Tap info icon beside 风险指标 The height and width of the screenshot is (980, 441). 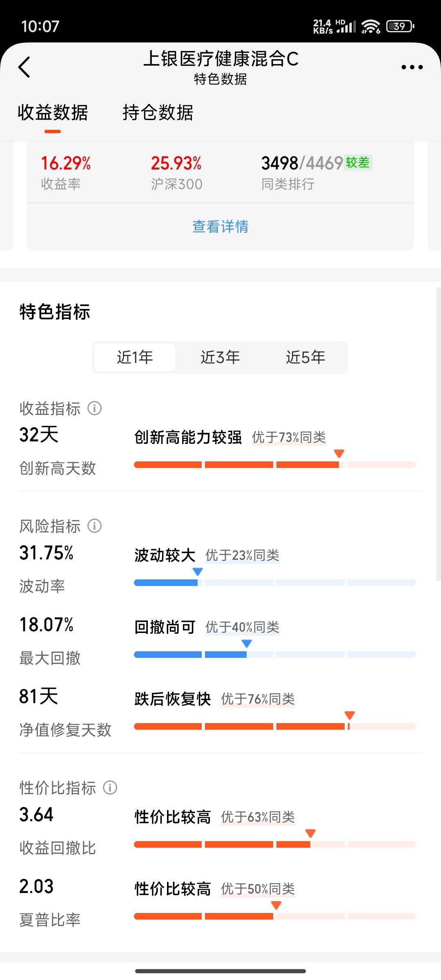coord(95,526)
